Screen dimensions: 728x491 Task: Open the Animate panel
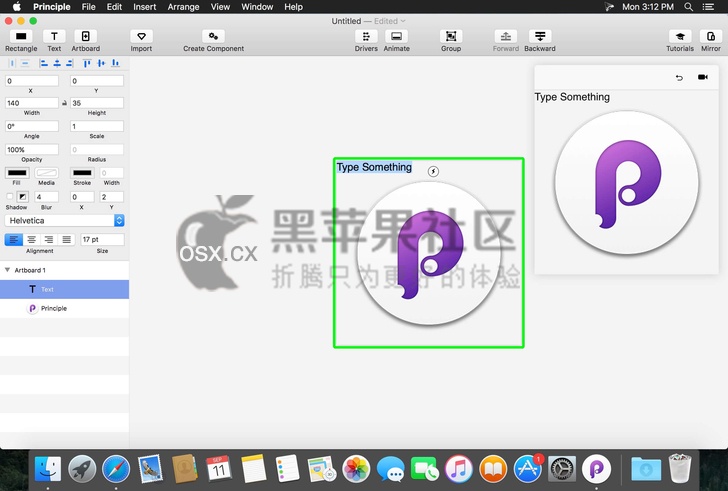396,37
